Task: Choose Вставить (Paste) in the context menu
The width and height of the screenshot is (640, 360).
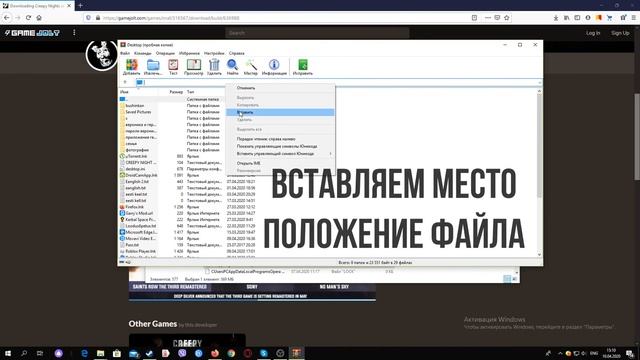Action: click(x=280, y=112)
